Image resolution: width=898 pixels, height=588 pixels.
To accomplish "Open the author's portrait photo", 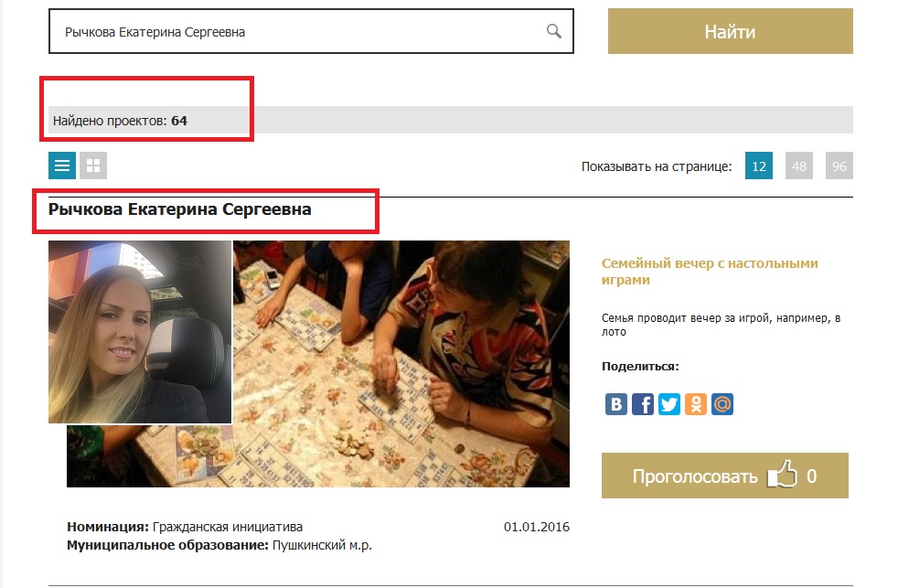I will pyautogui.click(x=140, y=332).
